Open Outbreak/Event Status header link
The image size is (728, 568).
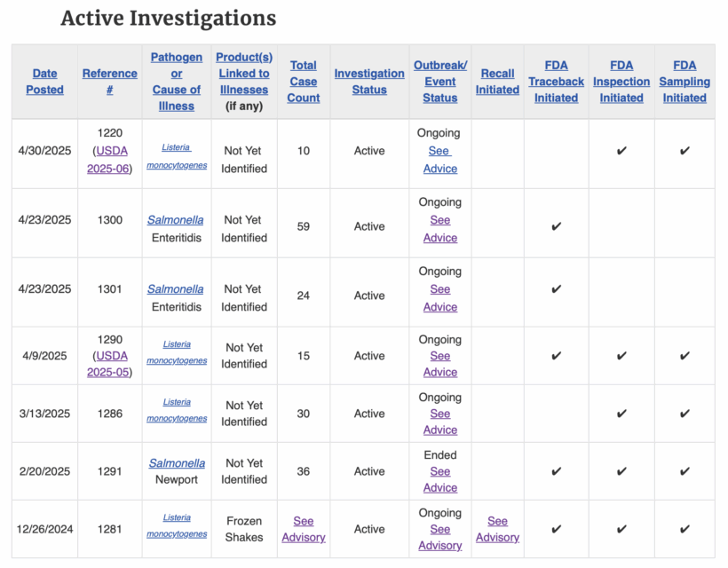click(440, 82)
